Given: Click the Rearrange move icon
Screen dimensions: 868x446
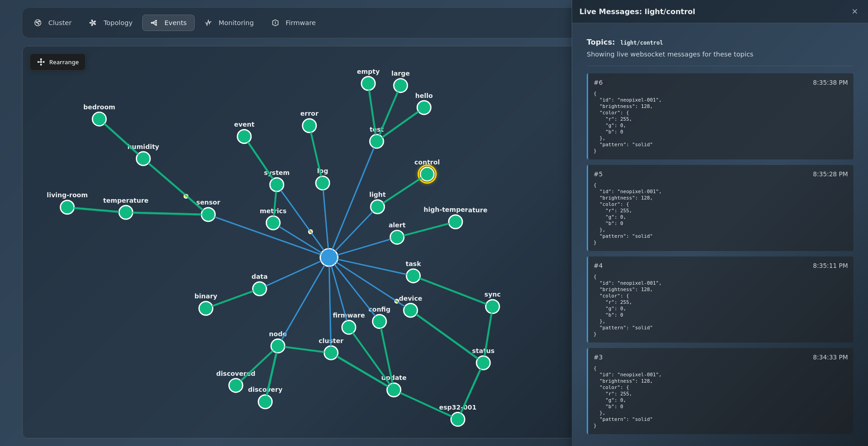Looking at the screenshot, I should (41, 62).
